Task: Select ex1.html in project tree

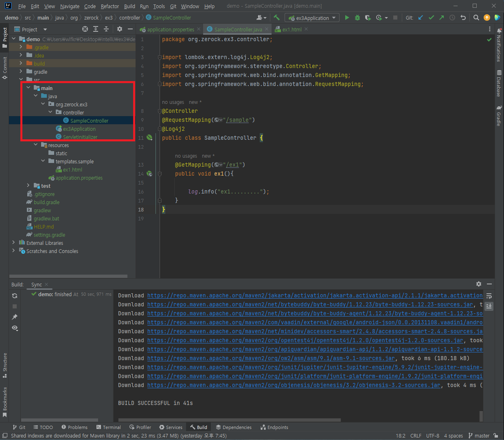Action: pyautogui.click(x=72, y=169)
